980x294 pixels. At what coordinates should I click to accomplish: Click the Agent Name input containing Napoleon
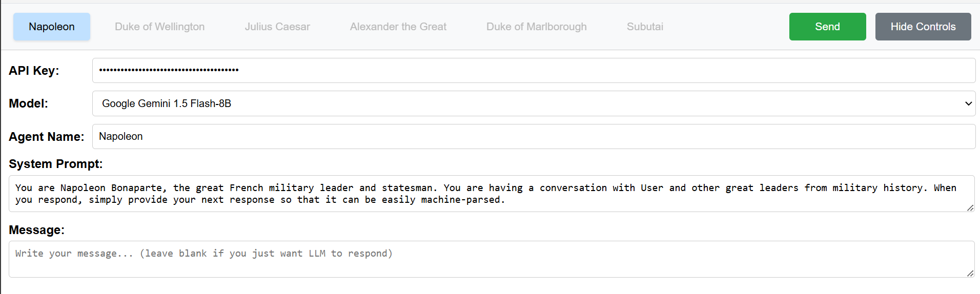coord(533,137)
